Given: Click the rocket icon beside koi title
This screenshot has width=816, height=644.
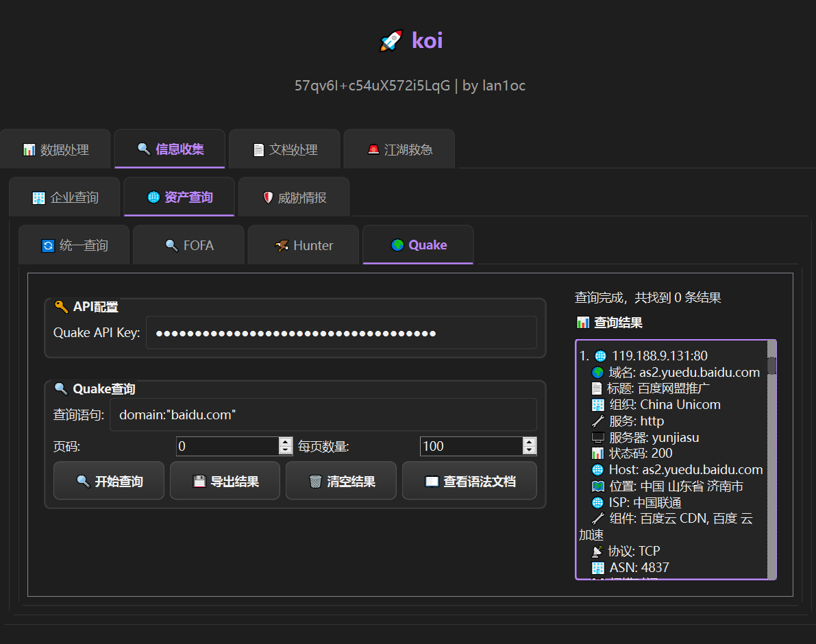Looking at the screenshot, I should coord(391,41).
